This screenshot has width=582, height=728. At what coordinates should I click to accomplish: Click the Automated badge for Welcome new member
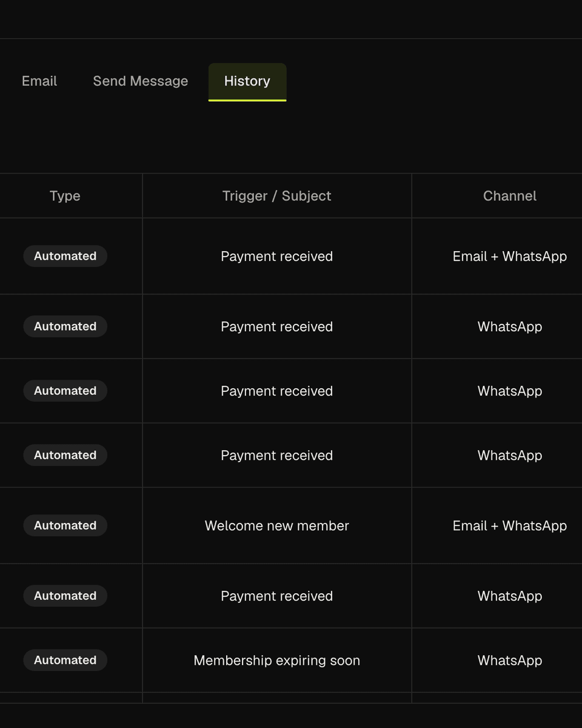65,525
